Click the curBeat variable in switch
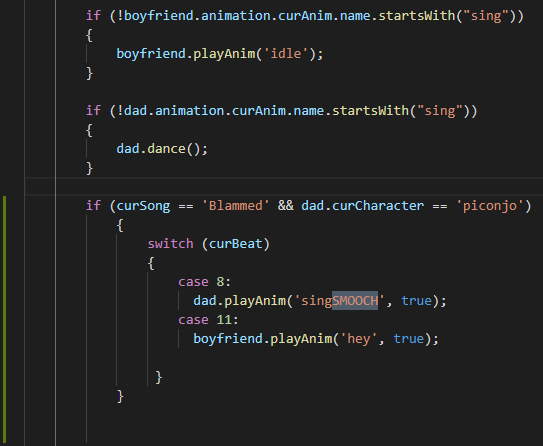This screenshot has height=446, width=543. coord(235,244)
